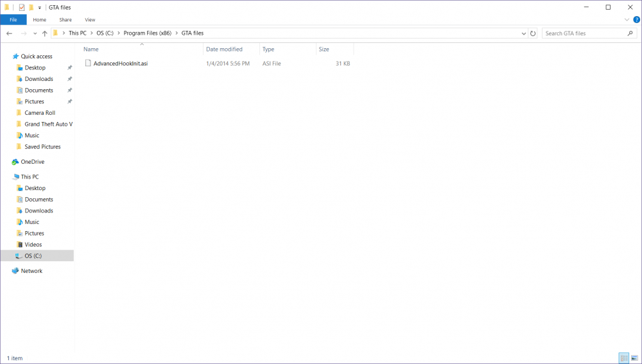Select This PC in navigation pane
The width and height of the screenshot is (642, 364).
[30, 177]
